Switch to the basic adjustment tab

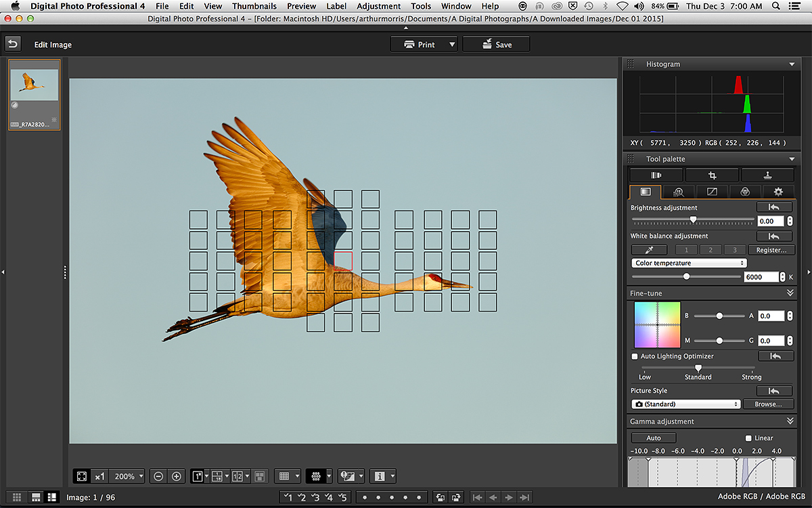(x=646, y=192)
